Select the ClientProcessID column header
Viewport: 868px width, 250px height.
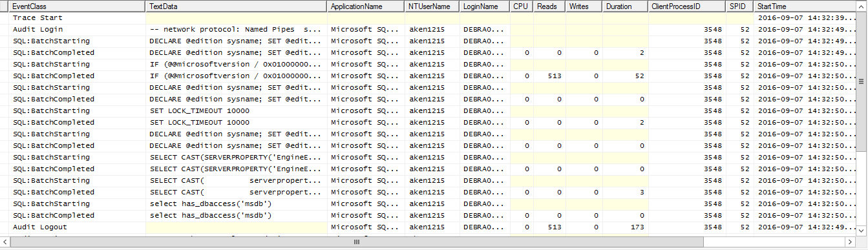[x=688, y=6]
